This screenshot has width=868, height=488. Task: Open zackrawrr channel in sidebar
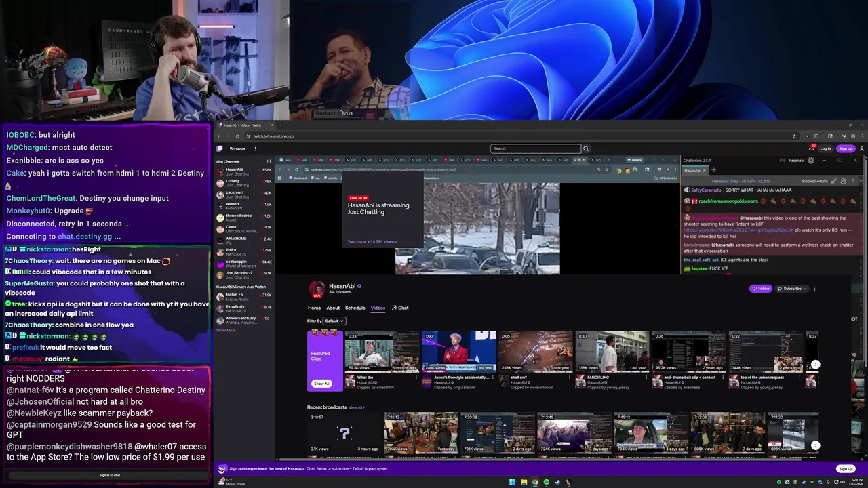[244, 195]
